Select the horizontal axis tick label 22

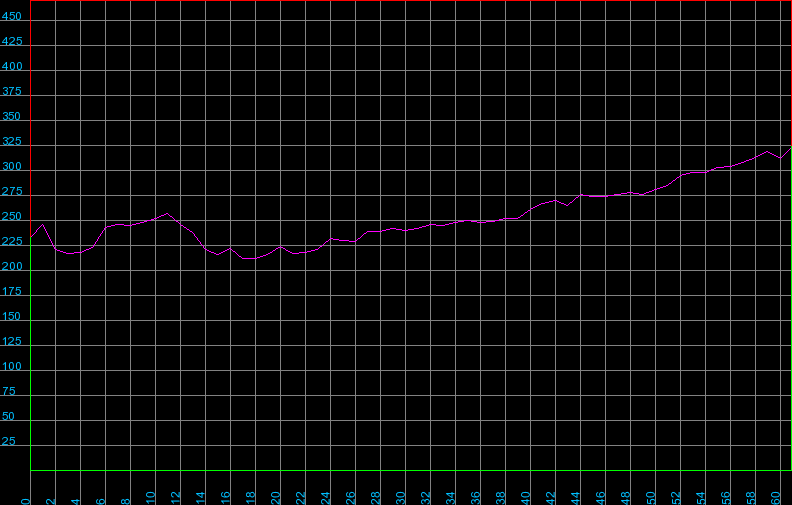pyautogui.click(x=301, y=497)
